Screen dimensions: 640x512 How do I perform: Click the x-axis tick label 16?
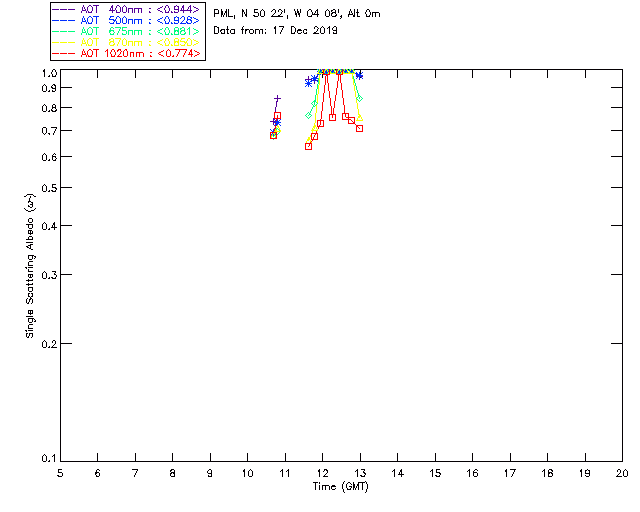[473, 473]
